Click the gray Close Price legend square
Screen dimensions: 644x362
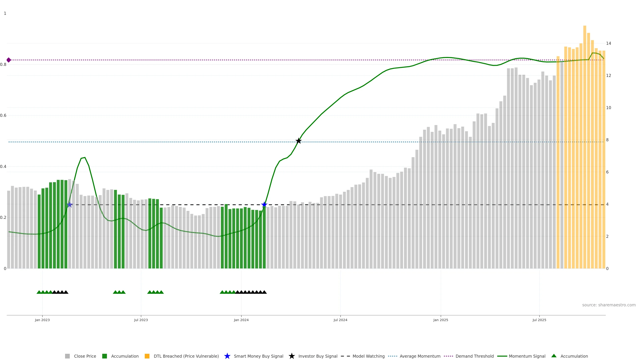67,356
